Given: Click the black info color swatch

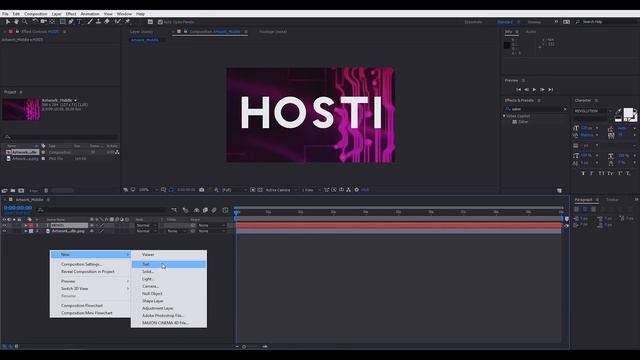Looking at the screenshot, I should 507,45.
